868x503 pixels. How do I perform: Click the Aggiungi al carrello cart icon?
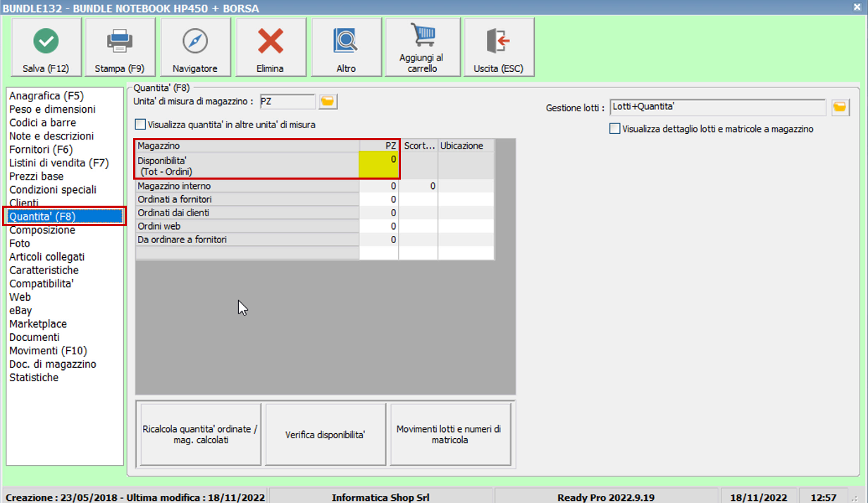coord(422,35)
